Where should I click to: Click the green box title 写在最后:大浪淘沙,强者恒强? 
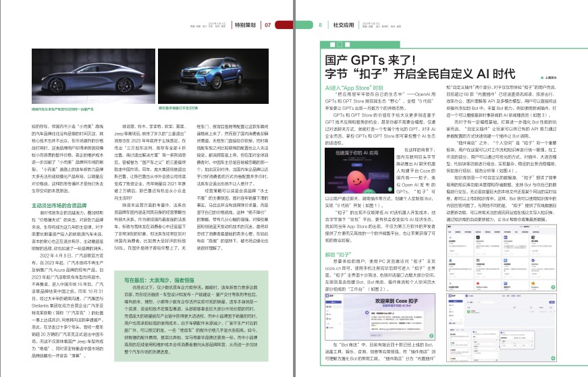coord(159,280)
